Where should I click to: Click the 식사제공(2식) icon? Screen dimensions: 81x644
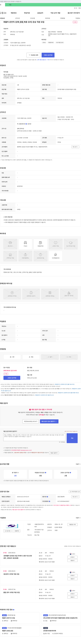point(56,256)
